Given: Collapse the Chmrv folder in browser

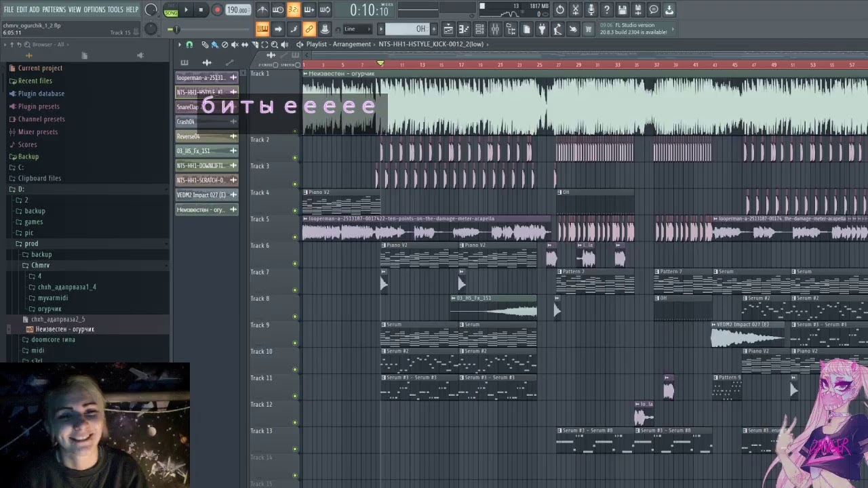Looking at the screenshot, I should point(40,265).
